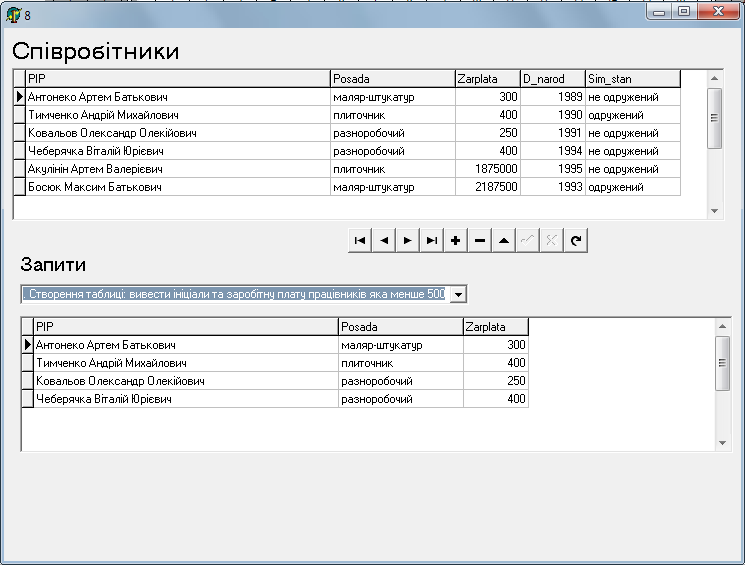
Task: Click the query combo box text field
Action: pos(233,294)
